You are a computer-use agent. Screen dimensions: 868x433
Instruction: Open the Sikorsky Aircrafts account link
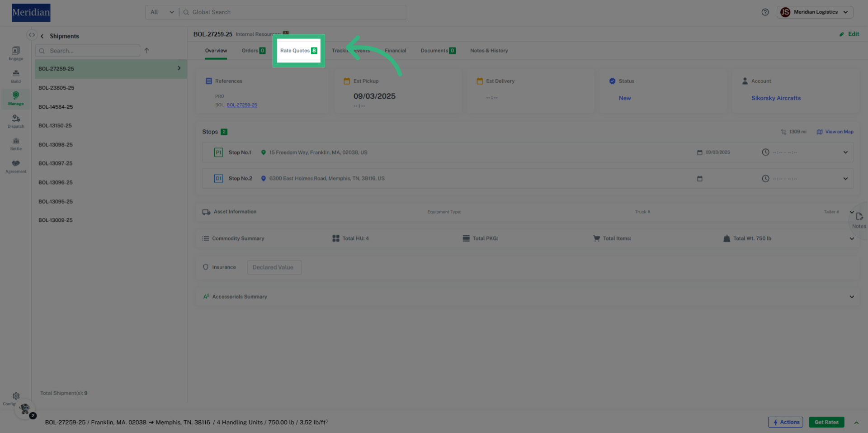pyautogui.click(x=776, y=98)
